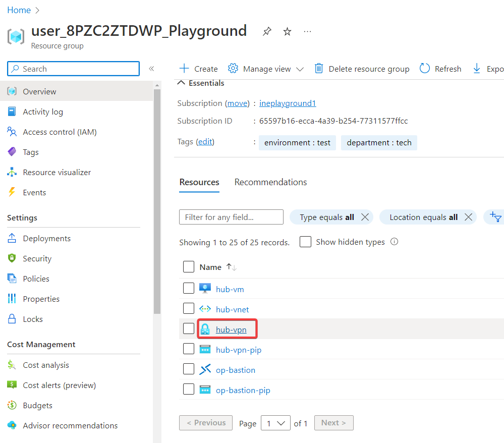Collapse the Essentials section

pyautogui.click(x=182, y=83)
